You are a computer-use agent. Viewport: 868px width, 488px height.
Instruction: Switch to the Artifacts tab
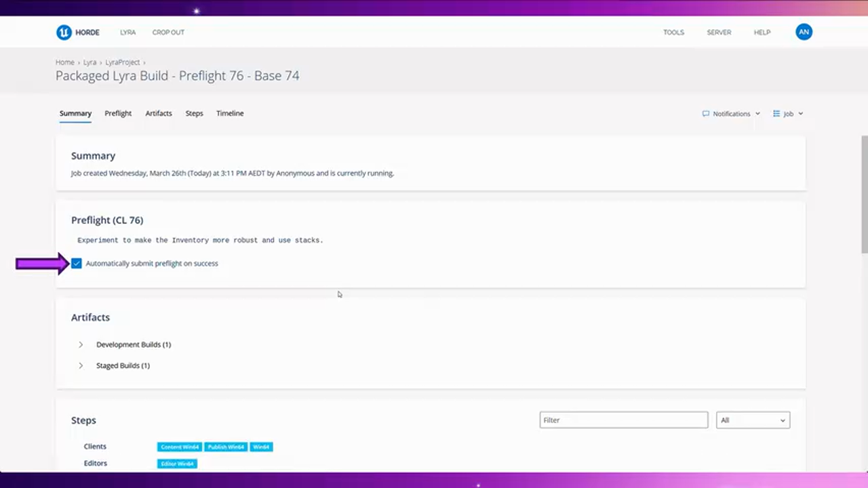click(158, 113)
